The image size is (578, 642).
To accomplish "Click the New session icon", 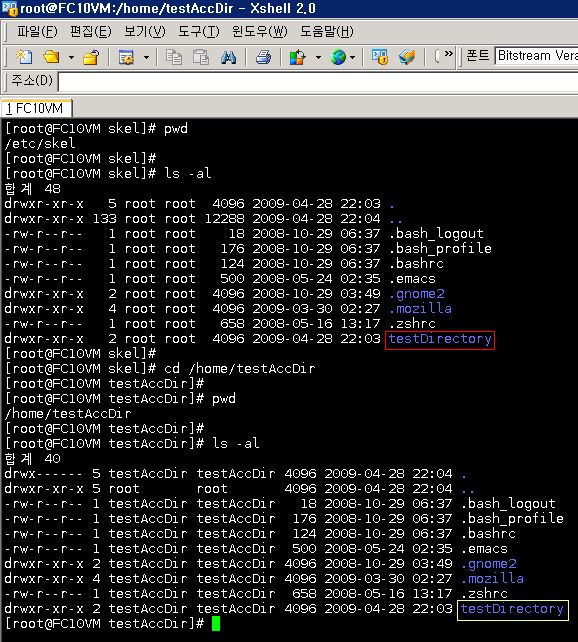I will 24,57.
